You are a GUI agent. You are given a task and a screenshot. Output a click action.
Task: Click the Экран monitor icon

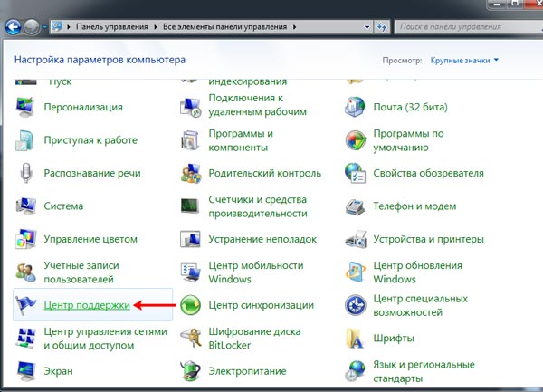tap(26, 371)
